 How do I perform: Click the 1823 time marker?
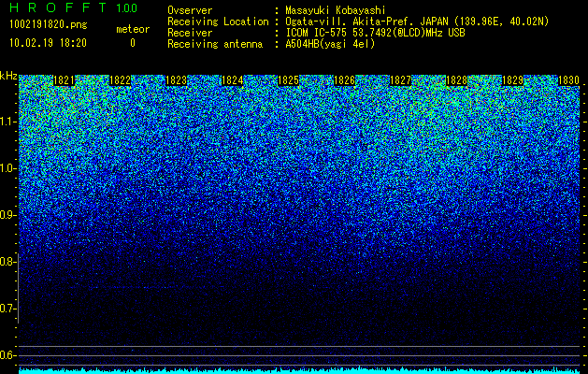coord(177,80)
